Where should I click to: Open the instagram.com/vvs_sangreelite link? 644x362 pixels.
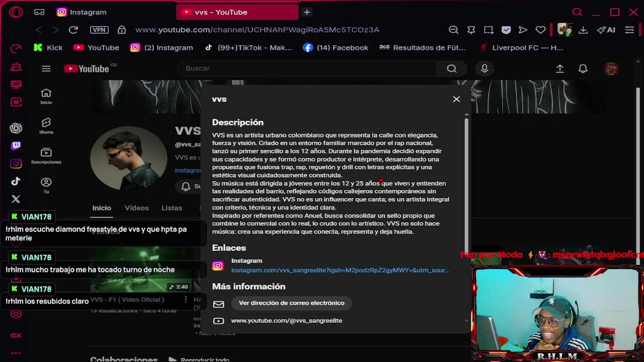[340, 270]
